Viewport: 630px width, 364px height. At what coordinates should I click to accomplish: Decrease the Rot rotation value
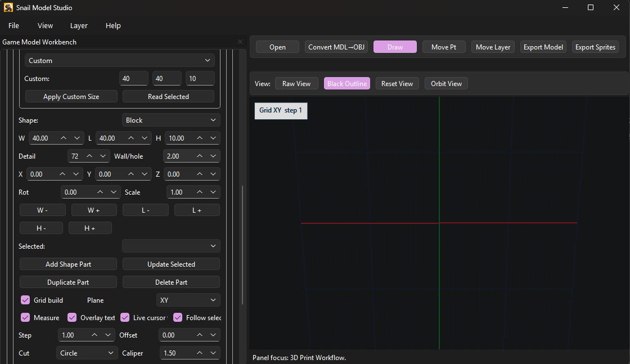113,192
